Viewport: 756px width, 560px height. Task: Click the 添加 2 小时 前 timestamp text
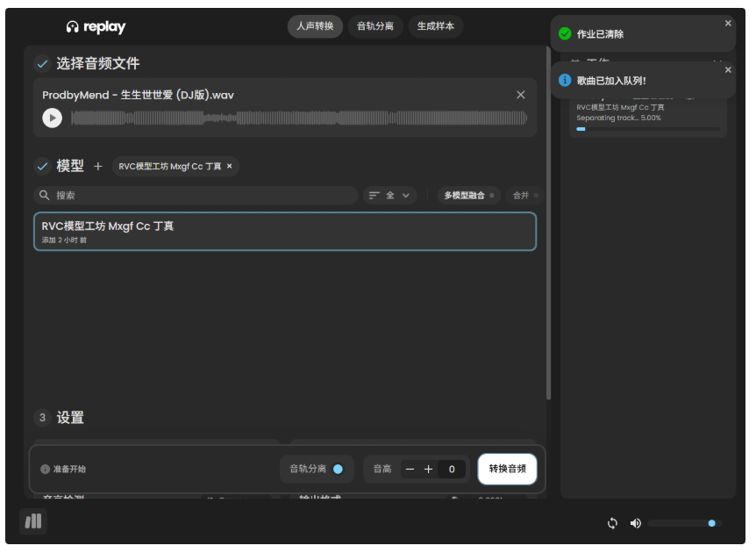[64, 241]
